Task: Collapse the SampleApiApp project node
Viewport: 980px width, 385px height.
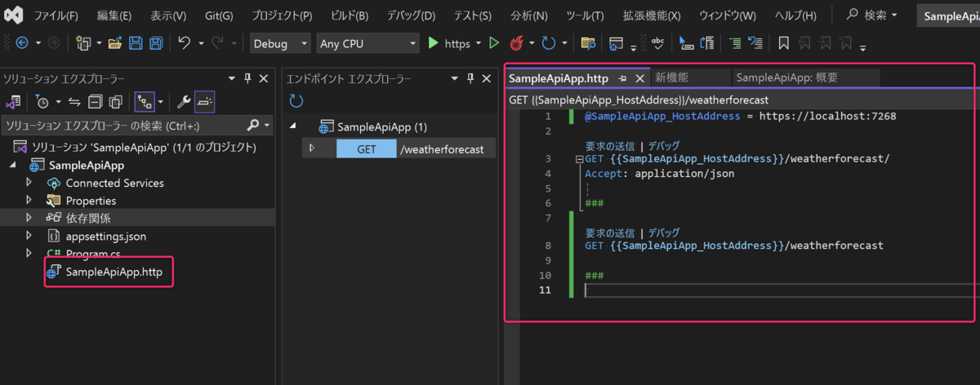Action: click(13, 165)
